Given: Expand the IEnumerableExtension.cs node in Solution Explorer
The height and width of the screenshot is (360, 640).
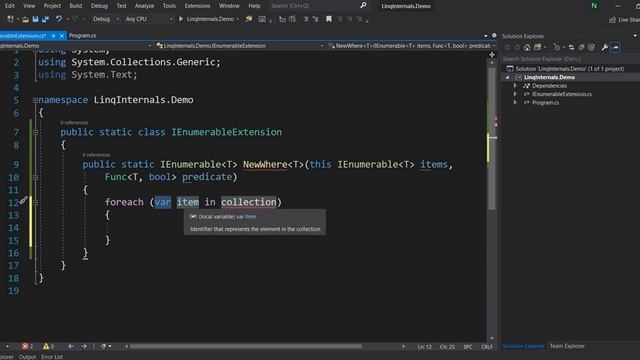Looking at the screenshot, I should 515,94.
